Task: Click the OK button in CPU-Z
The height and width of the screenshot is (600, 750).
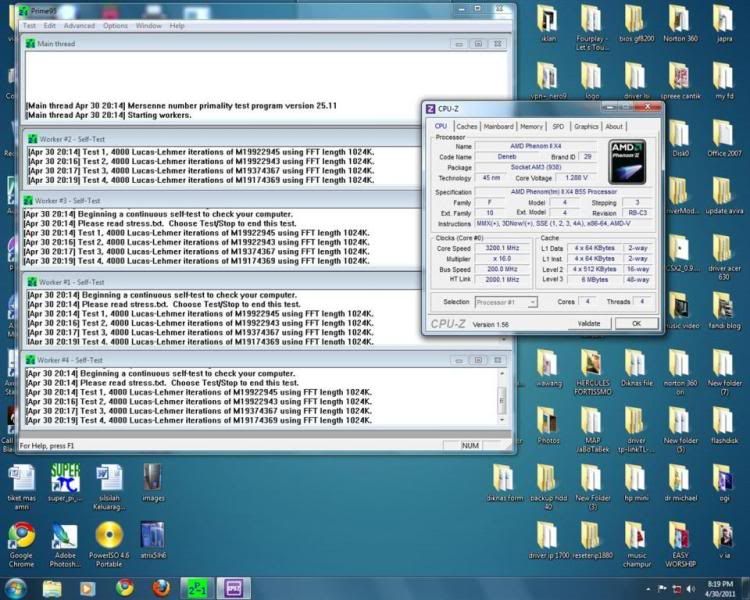Action: pos(636,323)
